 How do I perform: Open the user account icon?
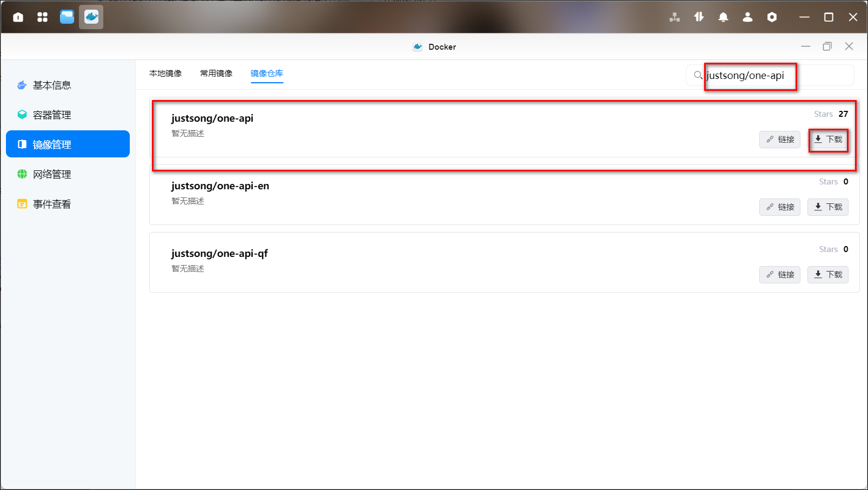[747, 17]
